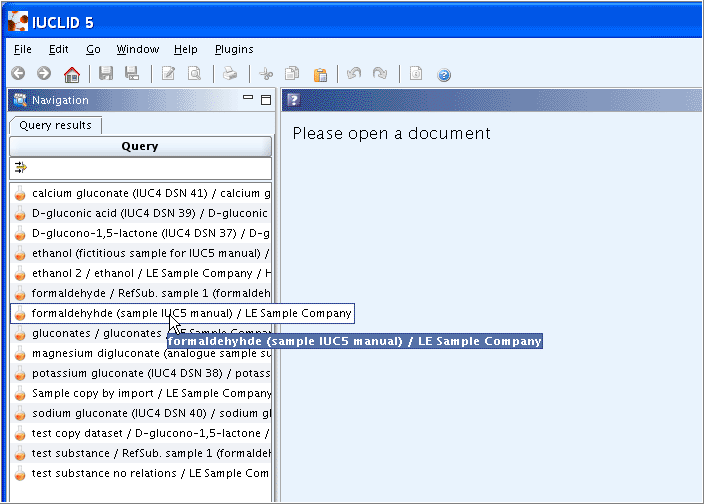
Task: Minimize the Navigation panel
Action: pos(248,97)
